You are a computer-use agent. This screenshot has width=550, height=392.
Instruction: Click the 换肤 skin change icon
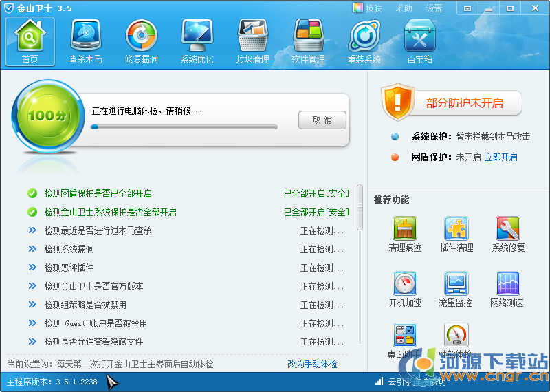[357, 8]
